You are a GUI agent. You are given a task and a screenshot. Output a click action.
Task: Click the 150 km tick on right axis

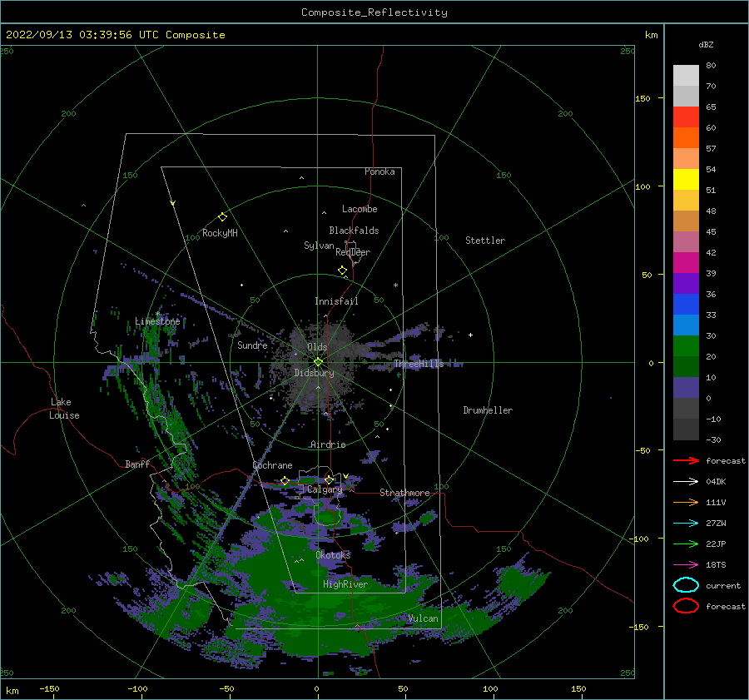642,98
